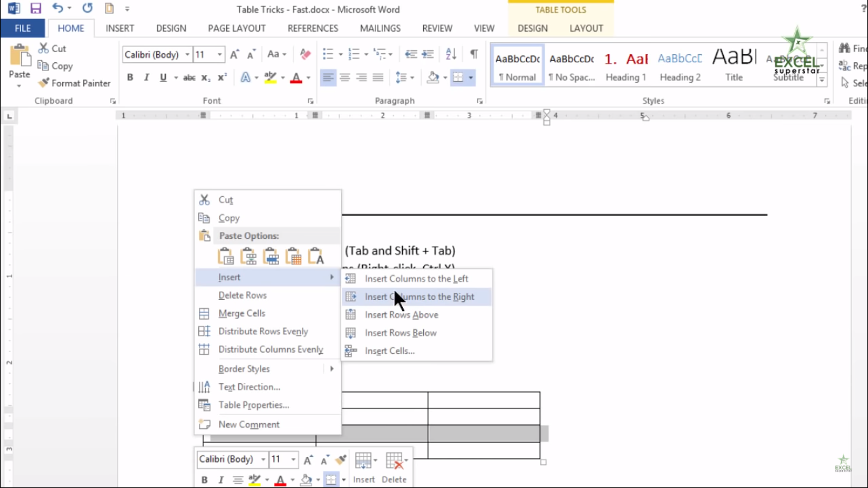Align text right using ribbon icon
868x488 pixels.
[x=362, y=78]
